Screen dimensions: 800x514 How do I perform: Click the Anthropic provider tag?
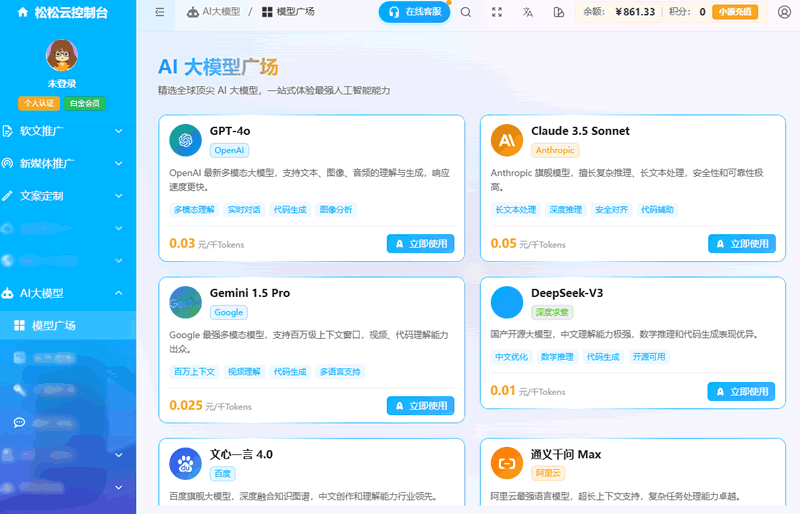click(555, 150)
